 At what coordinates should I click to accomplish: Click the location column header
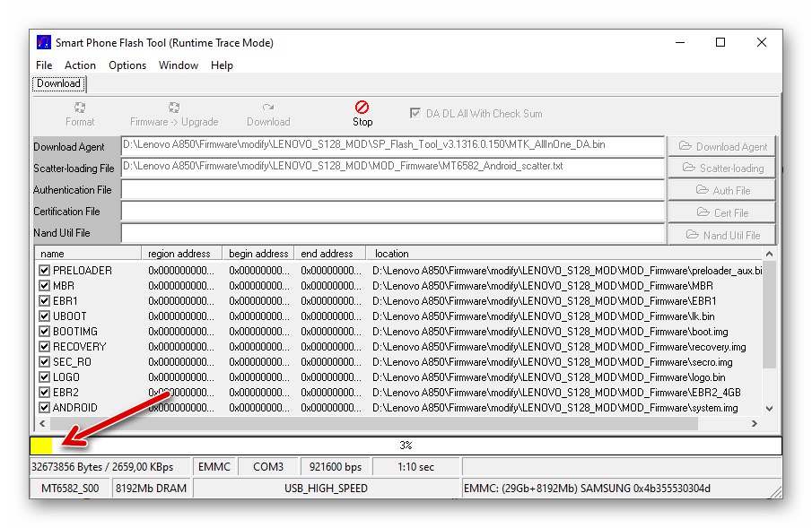[564, 254]
